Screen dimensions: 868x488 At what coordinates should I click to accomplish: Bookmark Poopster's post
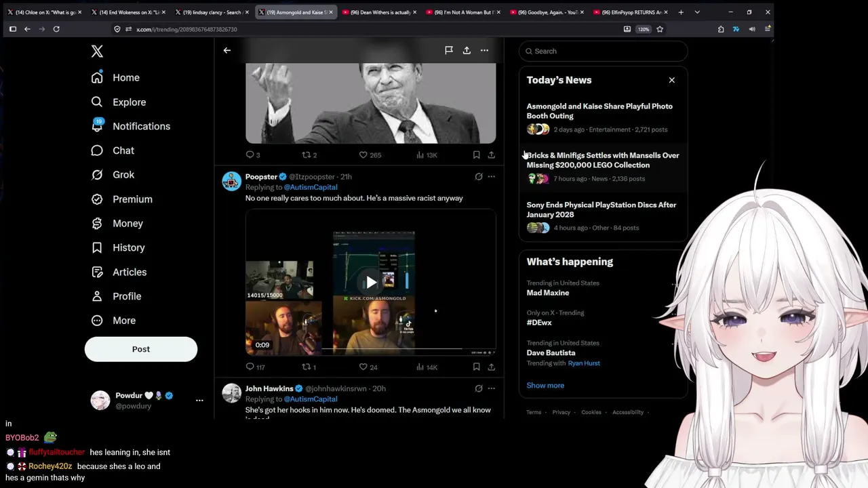point(477,367)
